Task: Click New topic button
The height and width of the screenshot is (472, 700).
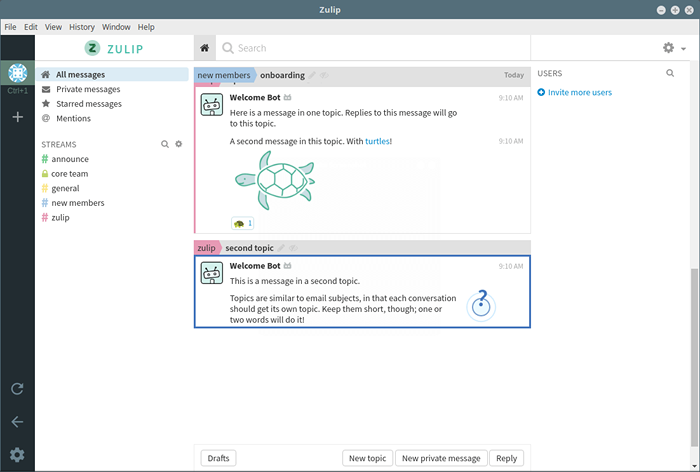Action: [x=367, y=458]
